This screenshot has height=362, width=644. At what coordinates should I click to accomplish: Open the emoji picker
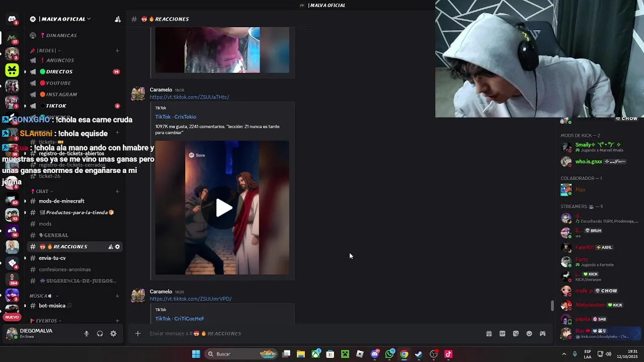pyautogui.click(x=529, y=333)
